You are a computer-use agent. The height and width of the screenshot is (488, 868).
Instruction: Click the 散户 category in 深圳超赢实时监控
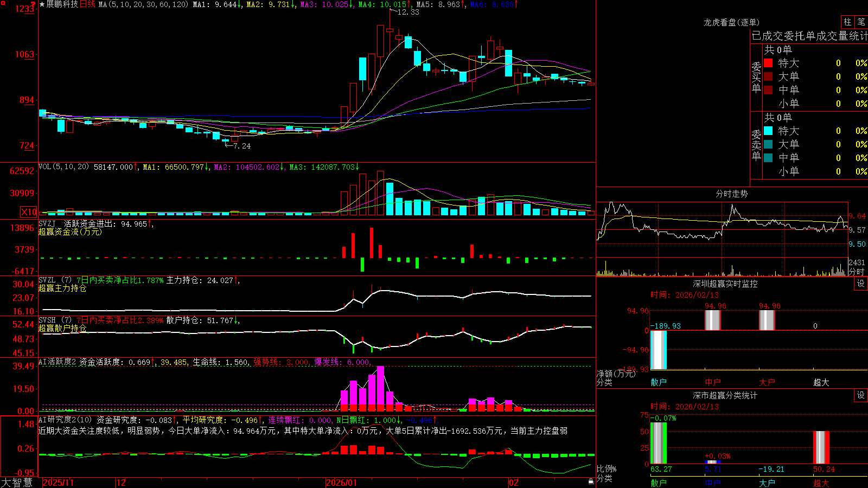(x=659, y=382)
